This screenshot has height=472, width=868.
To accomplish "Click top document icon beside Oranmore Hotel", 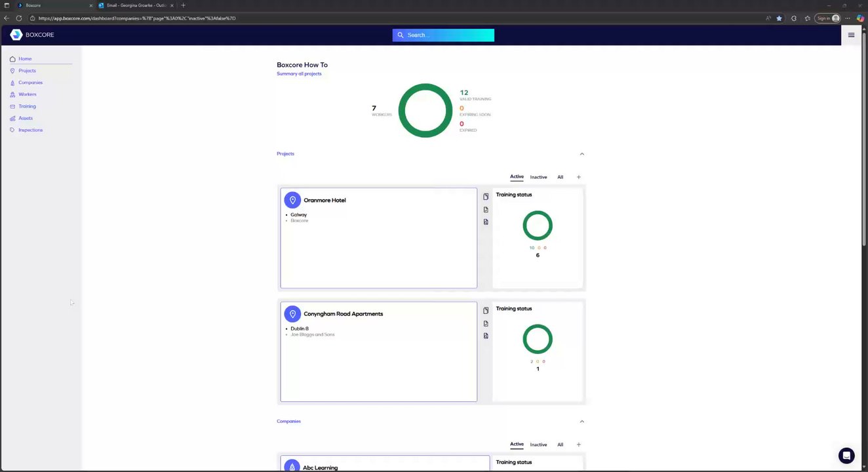I will (x=486, y=197).
